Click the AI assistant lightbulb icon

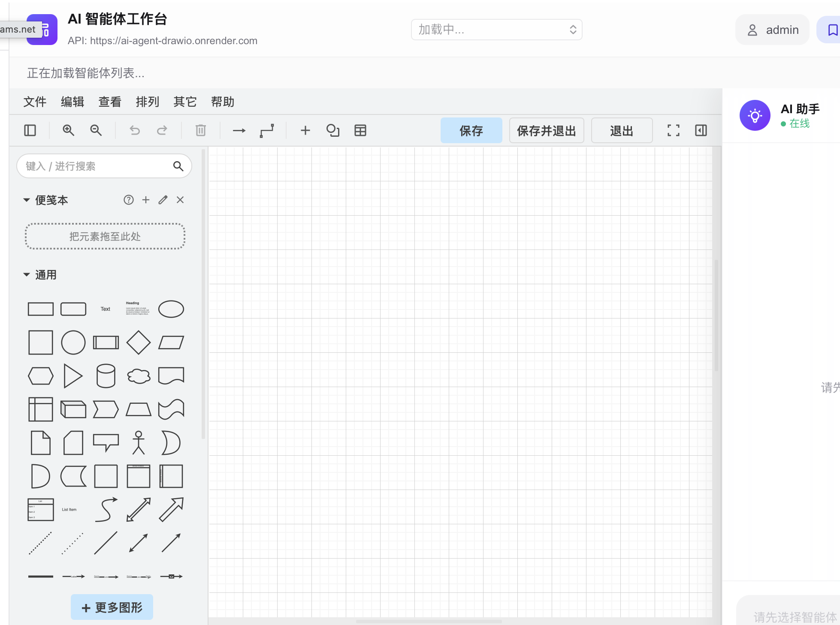point(755,115)
